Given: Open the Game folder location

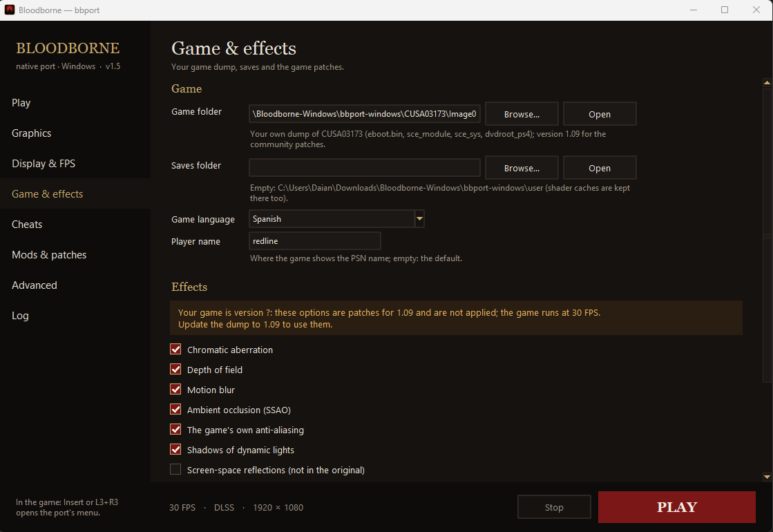Looking at the screenshot, I should (600, 114).
